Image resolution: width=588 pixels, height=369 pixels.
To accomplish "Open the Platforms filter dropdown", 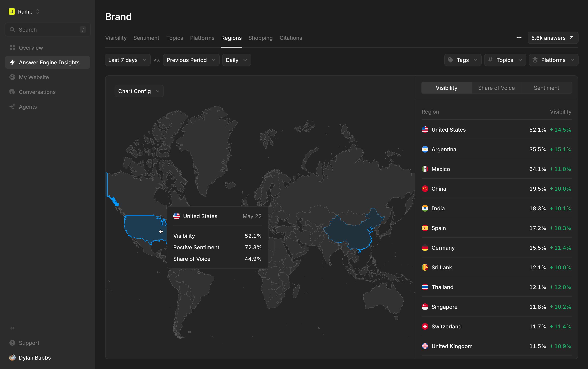I will [553, 60].
